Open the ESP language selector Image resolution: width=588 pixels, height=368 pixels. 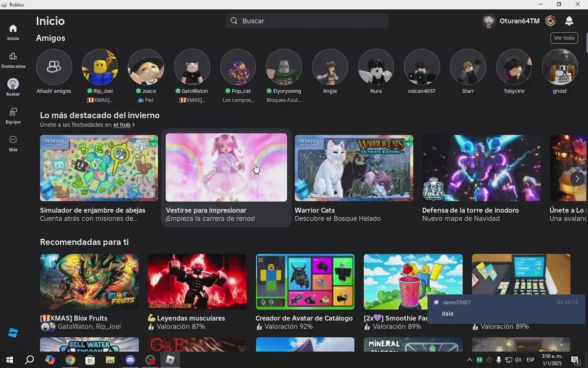(x=530, y=360)
